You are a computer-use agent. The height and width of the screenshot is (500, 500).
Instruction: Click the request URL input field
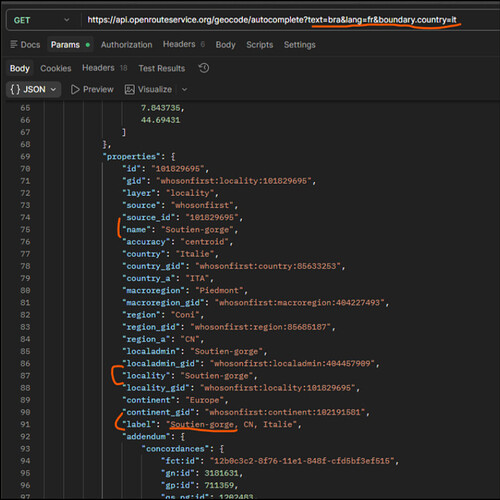pyautogui.click(x=290, y=20)
